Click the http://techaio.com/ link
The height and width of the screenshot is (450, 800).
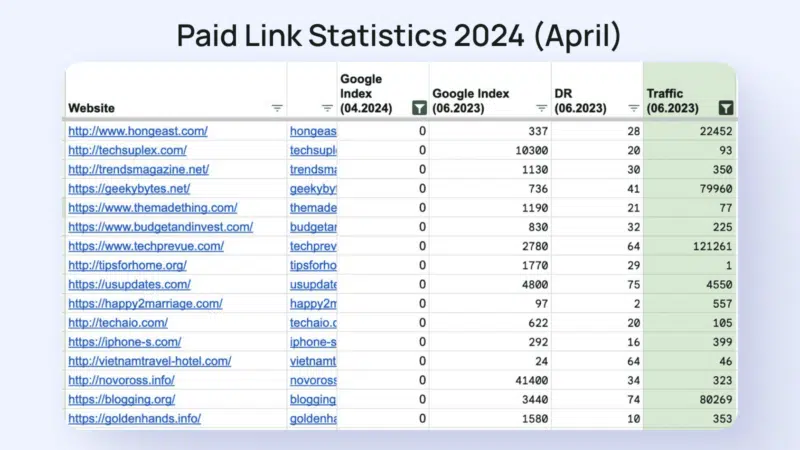click(118, 323)
